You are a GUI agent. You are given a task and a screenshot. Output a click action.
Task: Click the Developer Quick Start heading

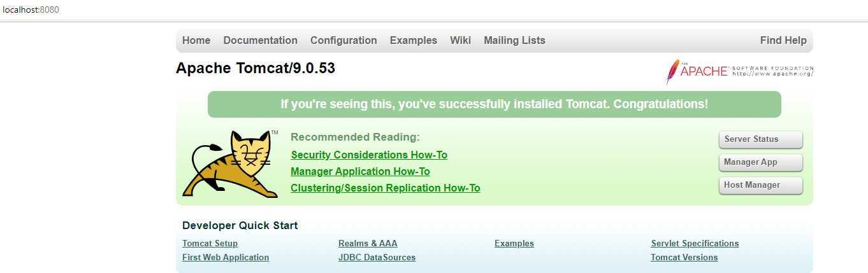click(240, 225)
